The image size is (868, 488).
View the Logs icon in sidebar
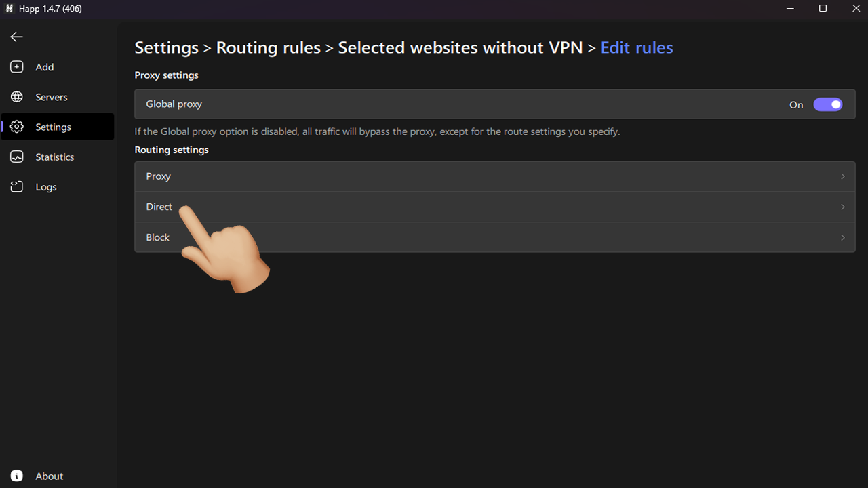point(16,186)
